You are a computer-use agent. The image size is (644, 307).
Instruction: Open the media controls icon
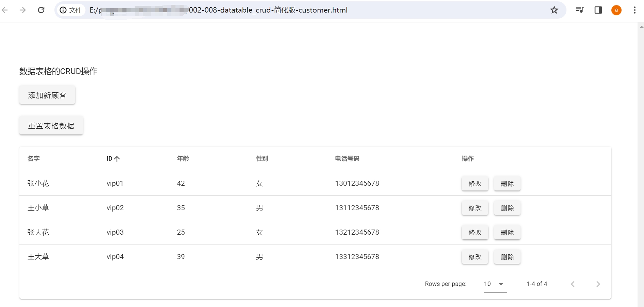580,10
